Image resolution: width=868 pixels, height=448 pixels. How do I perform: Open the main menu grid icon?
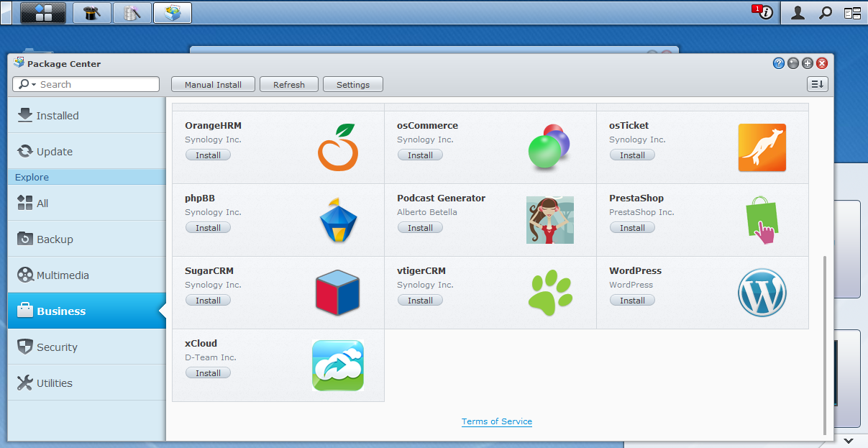click(43, 13)
